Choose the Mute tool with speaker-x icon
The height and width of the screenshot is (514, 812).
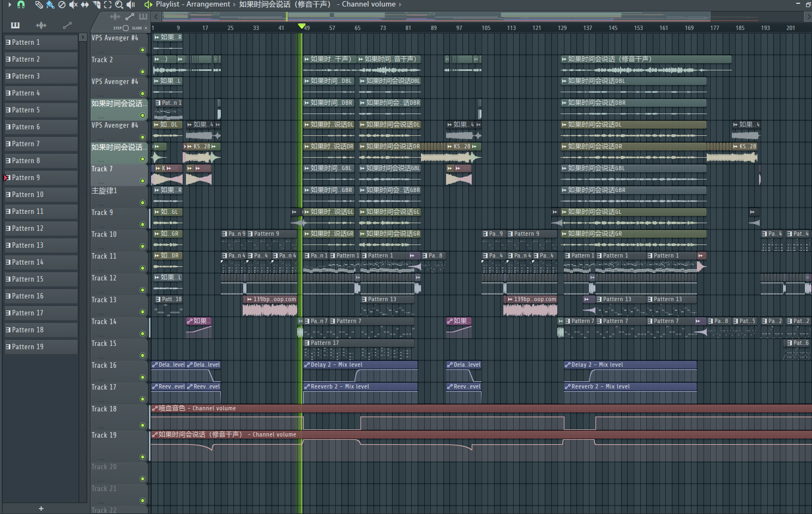pyautogui.click(x=73, y=4)
